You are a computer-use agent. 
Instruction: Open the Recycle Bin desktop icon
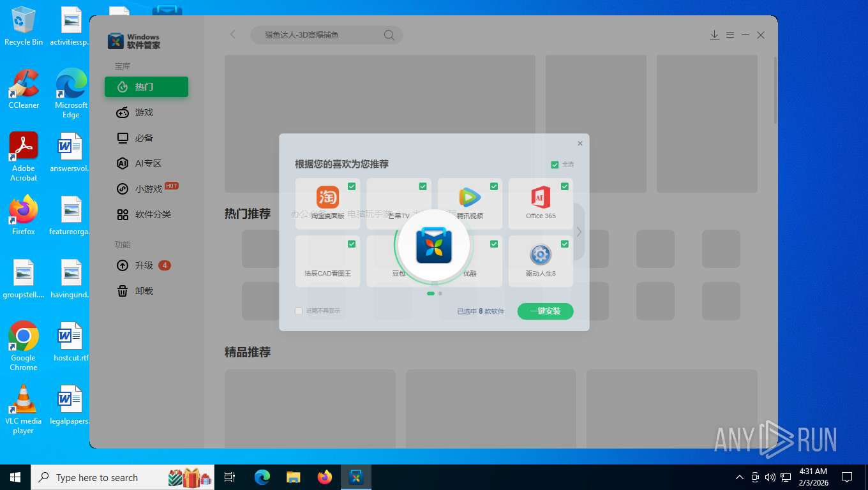click(x=24, y=27)
